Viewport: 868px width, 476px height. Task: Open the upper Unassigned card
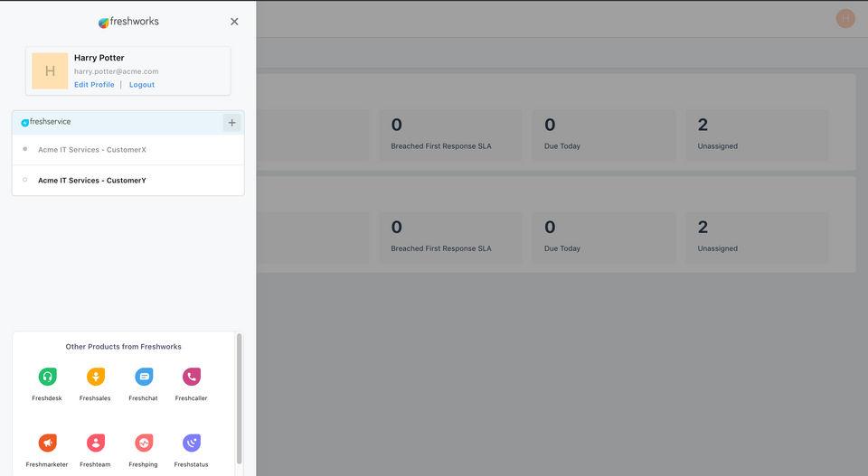758,135
